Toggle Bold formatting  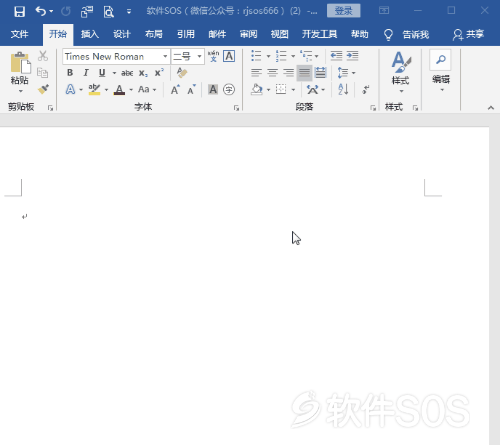pyautogui.click(x=70, y=73)
